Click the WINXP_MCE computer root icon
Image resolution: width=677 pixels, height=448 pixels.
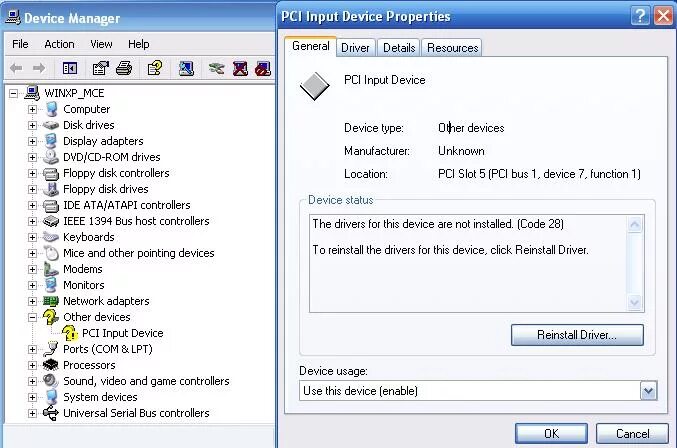point(32,93)
